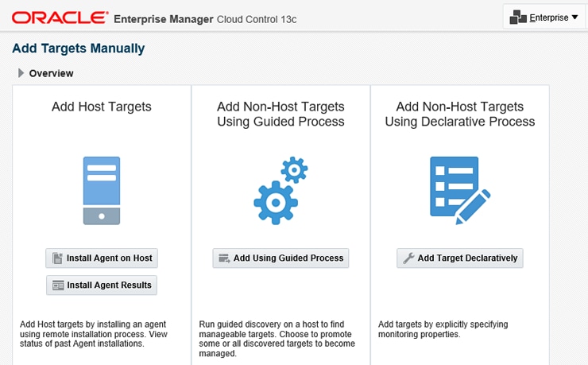The image size is (588, 365).
Task: Click the Overview label
Action: point(51,73)
